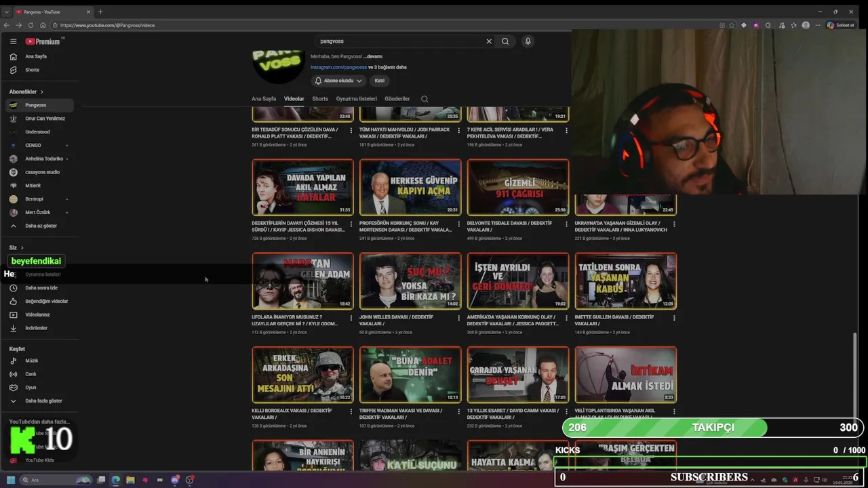
Task: Clear the search box with the X icon
Action: click(x=489, y=41)
